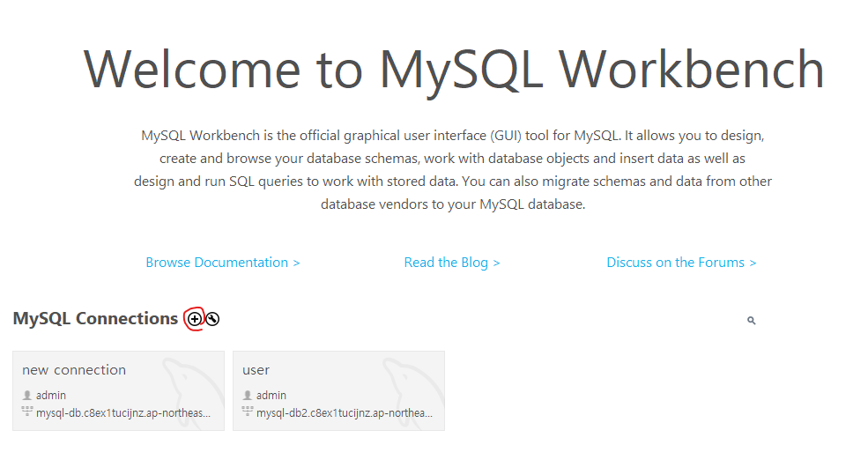
Task: Click network host icon in 'user' tile
Action: point(248,412)
